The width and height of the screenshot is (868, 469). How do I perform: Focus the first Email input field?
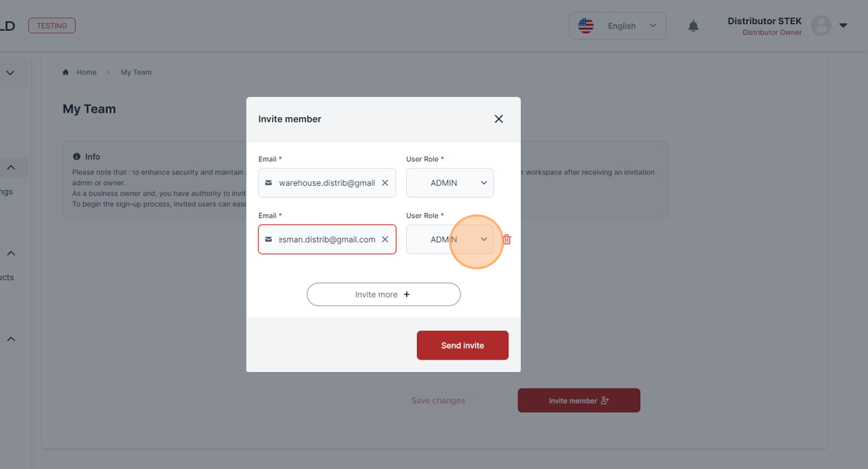tap(326, 183)
